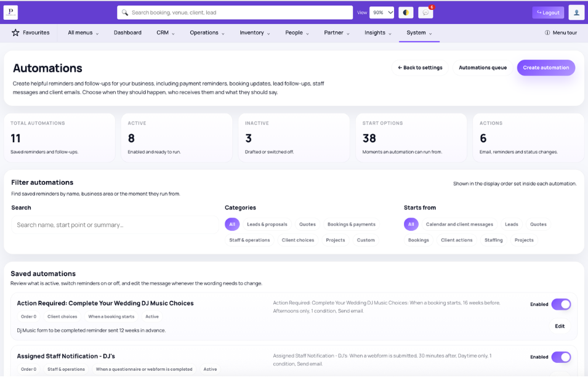The image size is (588, 388).
Task: Select the All chip under Starts from
Action: point(411,224)
